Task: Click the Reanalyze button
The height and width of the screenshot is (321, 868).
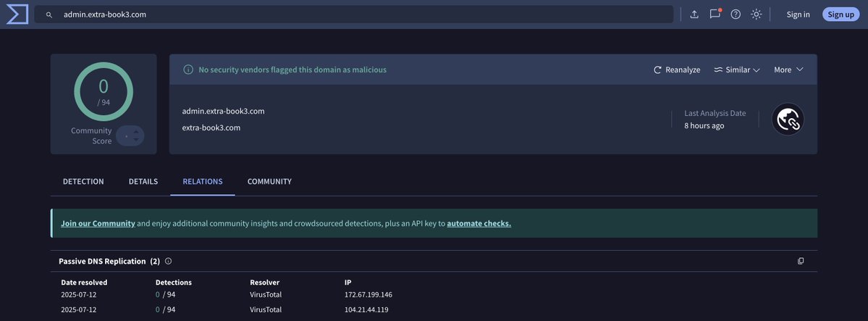Action: click(x=677, y=70)
